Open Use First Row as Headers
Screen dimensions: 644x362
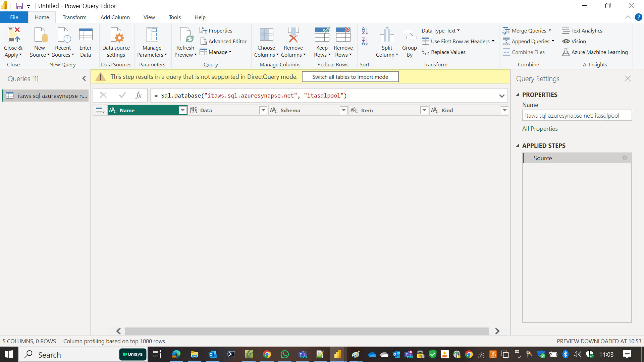(458, 41)
